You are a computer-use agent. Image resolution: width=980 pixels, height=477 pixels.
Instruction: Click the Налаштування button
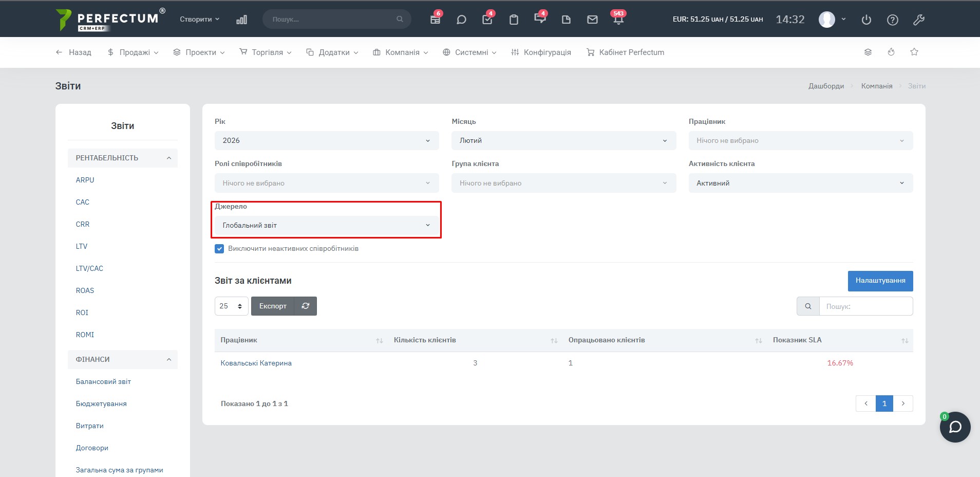(880, 281)
